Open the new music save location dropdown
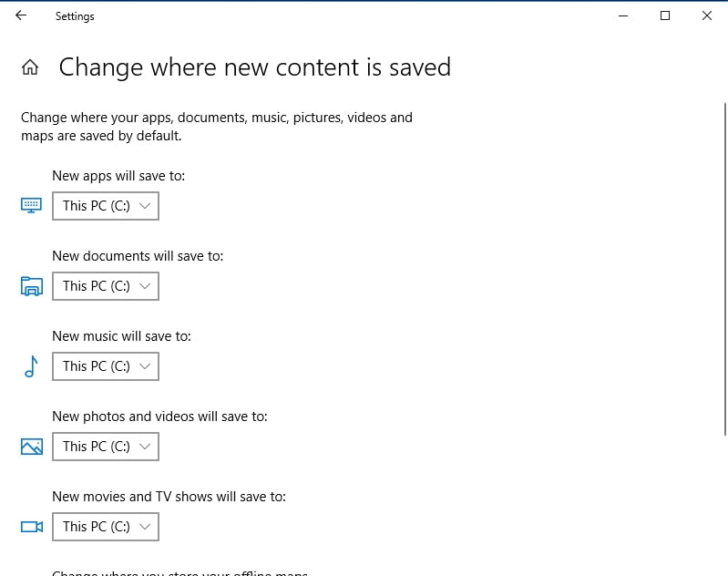 point(106,366)
